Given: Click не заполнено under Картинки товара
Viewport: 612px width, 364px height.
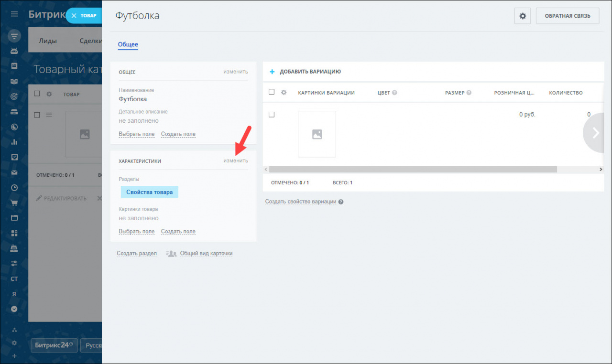Looking at the screenshot, I should pos(139,218).
